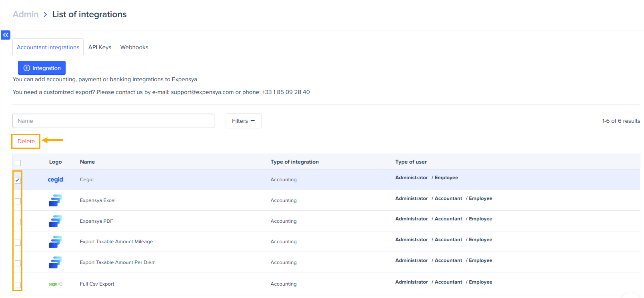
Task: Focus the Name search field
Action: (x=113, y=121)
